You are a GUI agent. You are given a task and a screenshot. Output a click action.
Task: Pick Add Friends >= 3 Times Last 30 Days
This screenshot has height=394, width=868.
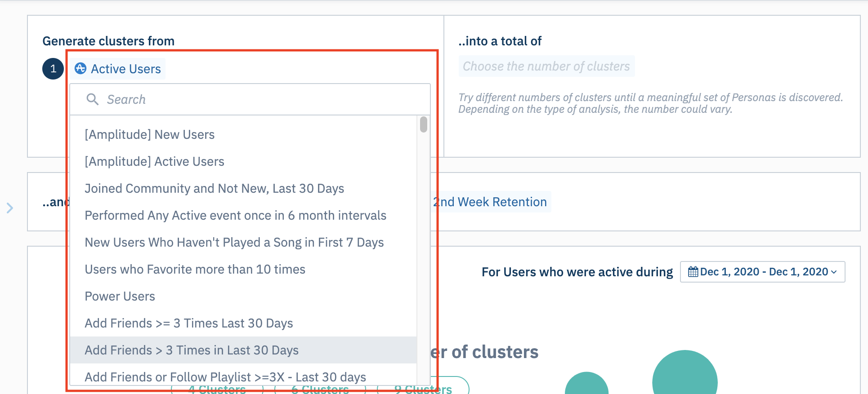tap(188, 323)
